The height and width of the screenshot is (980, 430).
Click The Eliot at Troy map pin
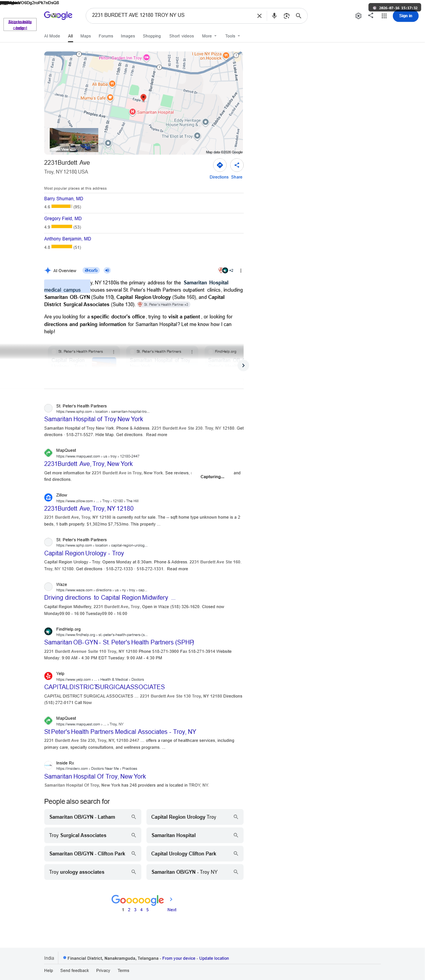197,136
